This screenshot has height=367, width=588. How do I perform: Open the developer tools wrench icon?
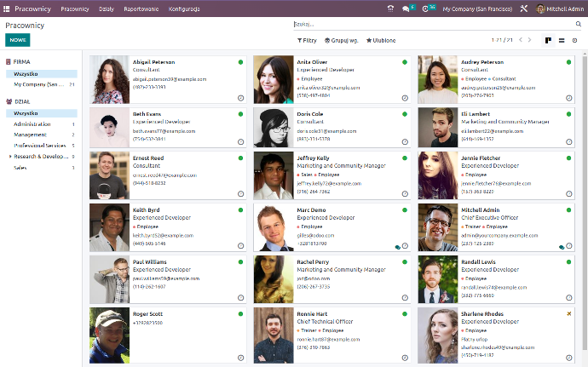point(524,9)
